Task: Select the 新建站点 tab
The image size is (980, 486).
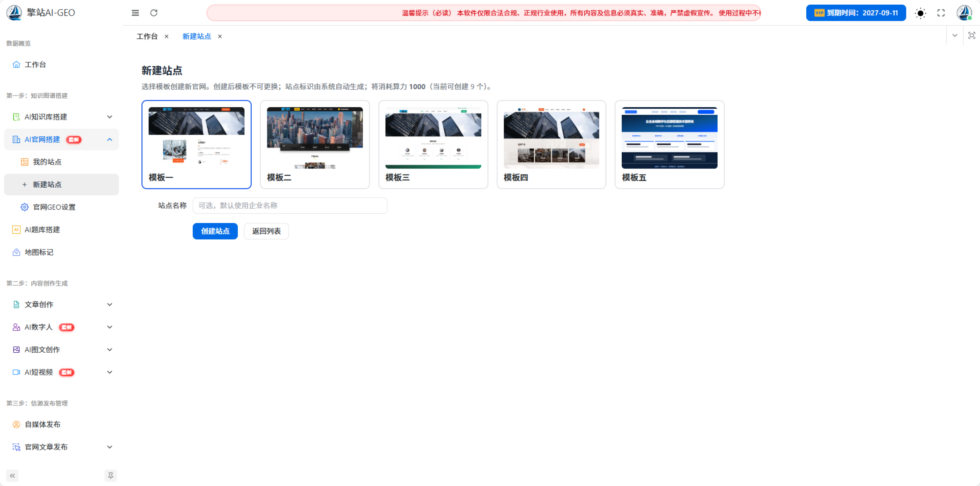Action: pos(197,36)
